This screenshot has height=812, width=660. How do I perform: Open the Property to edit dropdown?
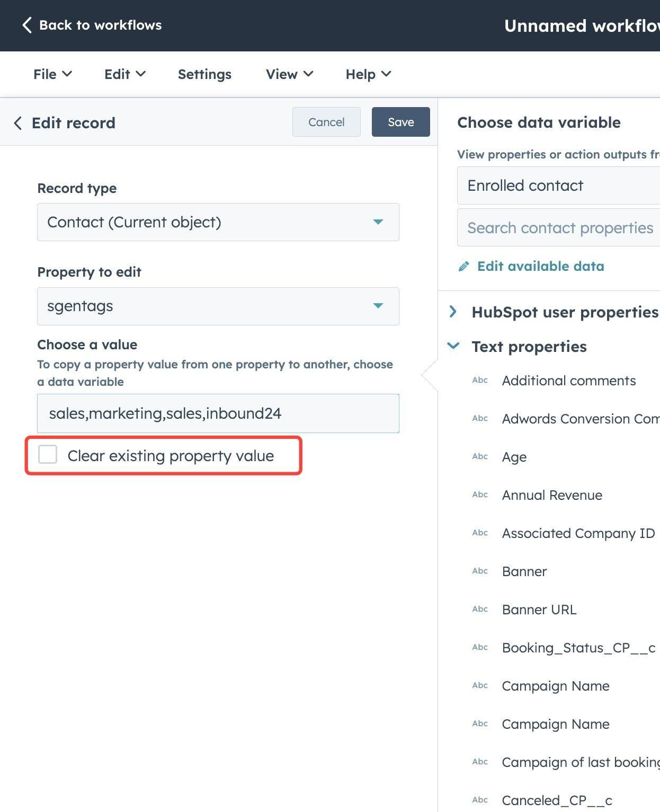click(218, 306)
